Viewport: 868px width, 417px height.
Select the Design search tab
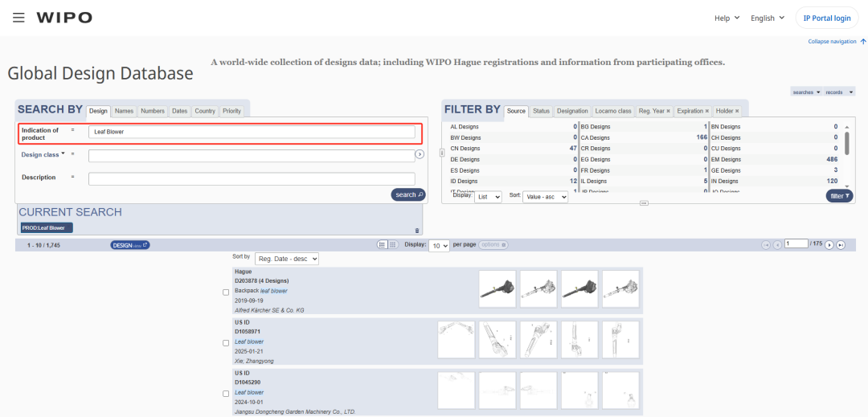coord(99,111)
